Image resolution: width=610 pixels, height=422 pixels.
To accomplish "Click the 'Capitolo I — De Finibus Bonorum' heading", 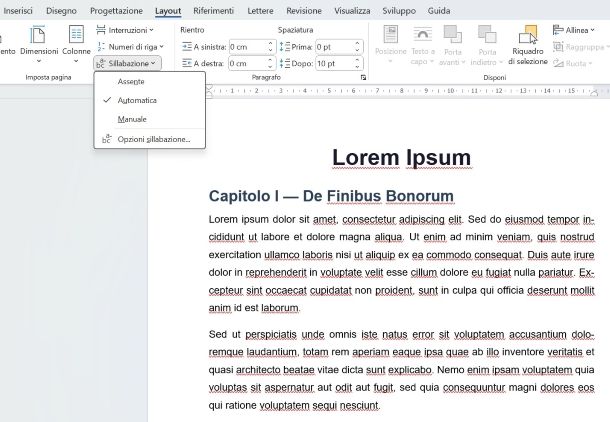I will click(331, 196).
